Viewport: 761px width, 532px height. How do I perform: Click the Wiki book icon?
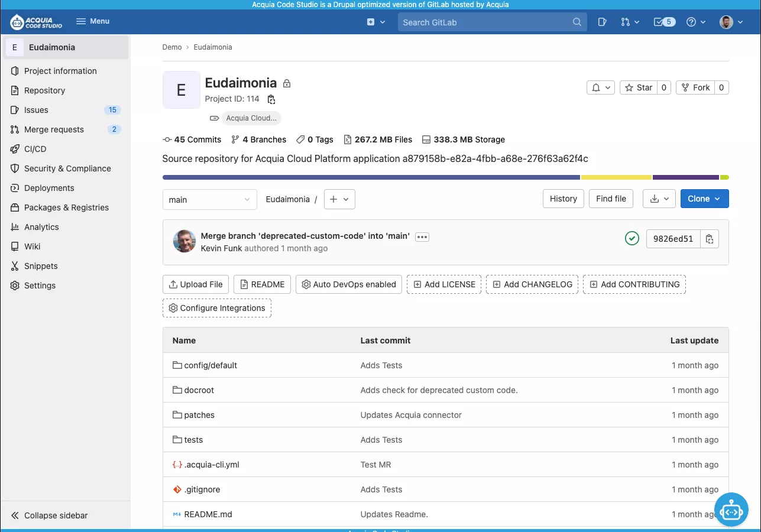[x=15, y=246]
